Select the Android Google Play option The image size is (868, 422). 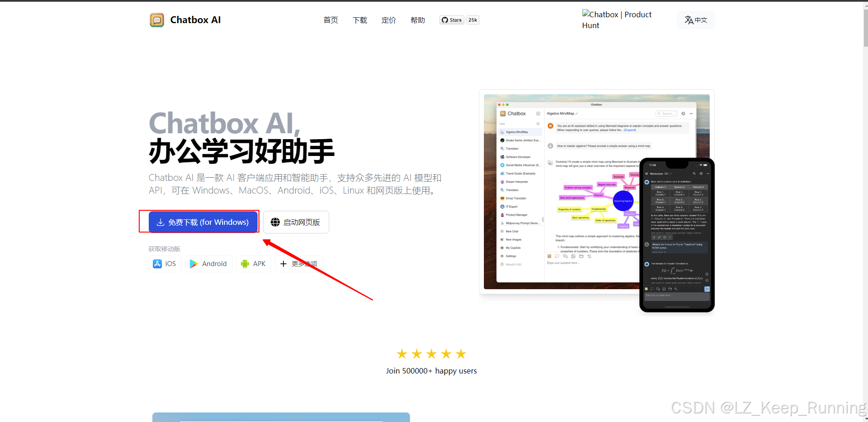[209, 264]
